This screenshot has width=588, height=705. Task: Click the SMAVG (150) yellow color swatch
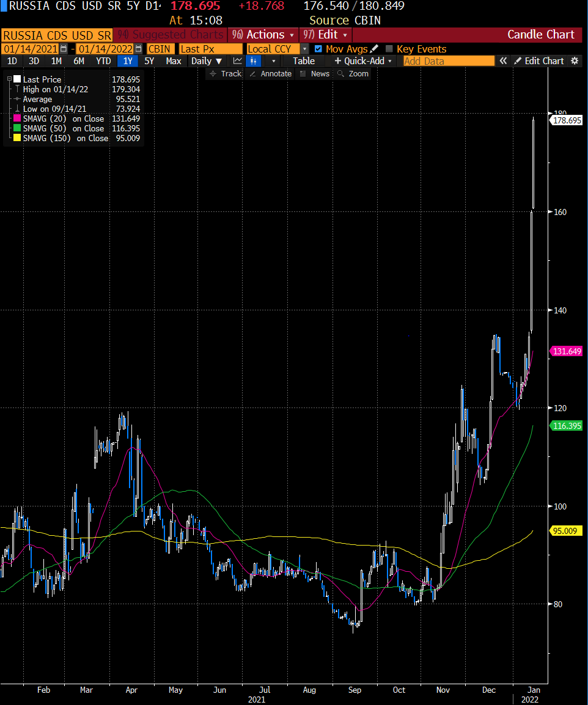[x=17, y=138]
